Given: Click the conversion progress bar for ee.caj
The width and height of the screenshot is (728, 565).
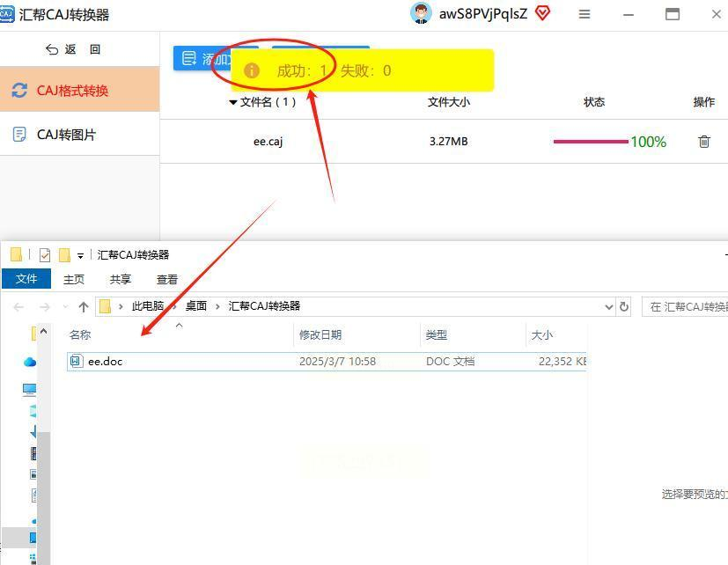Looking at the screenshot, I should (591, 141).
